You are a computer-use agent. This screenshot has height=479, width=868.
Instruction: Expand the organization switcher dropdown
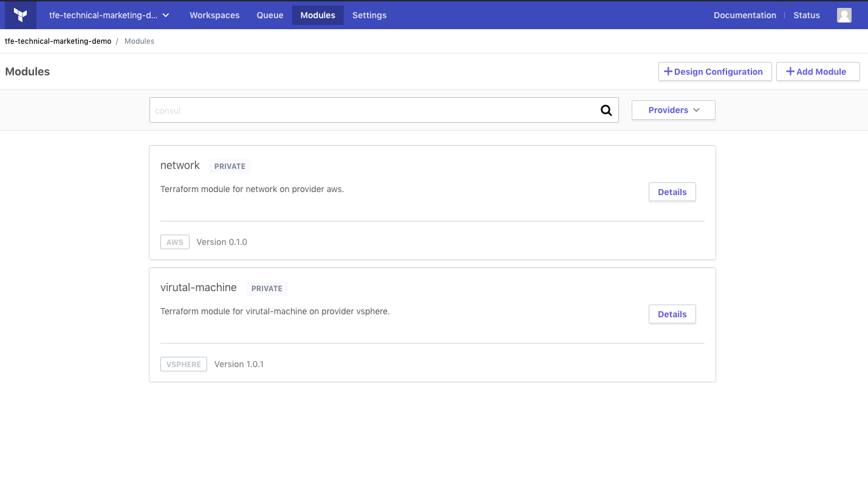pos(109,15)
